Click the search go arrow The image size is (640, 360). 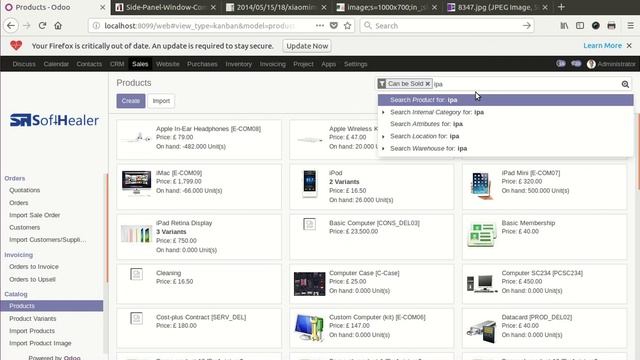coord(527,26)
